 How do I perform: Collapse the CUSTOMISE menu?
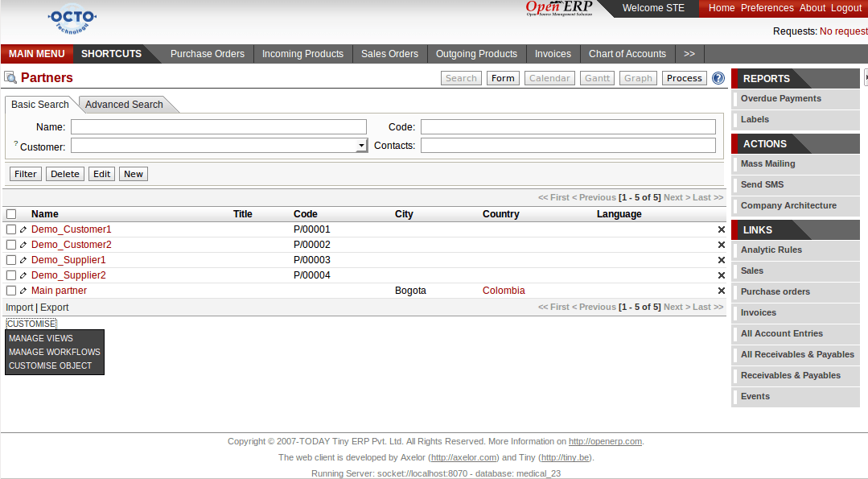[31, 324]
